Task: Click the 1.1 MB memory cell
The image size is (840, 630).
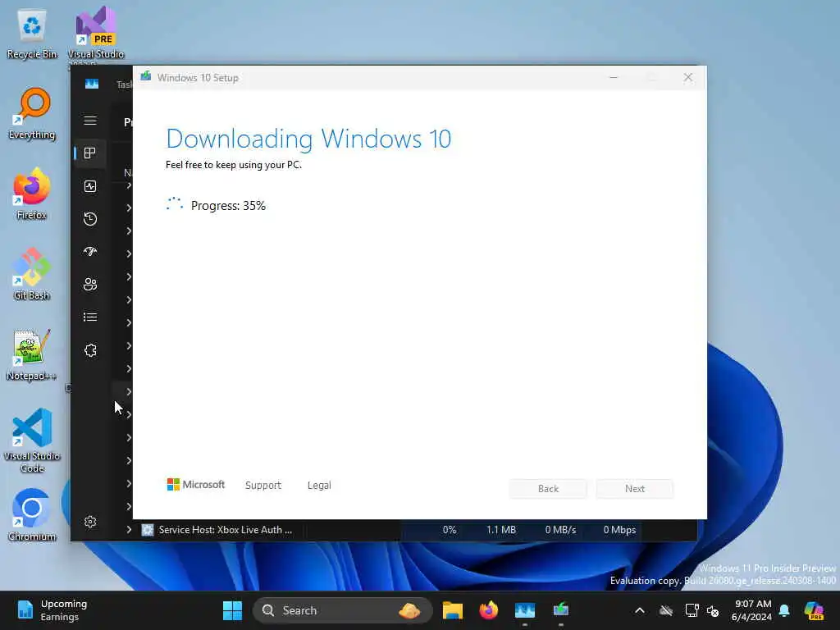Action: pos(501,530)
